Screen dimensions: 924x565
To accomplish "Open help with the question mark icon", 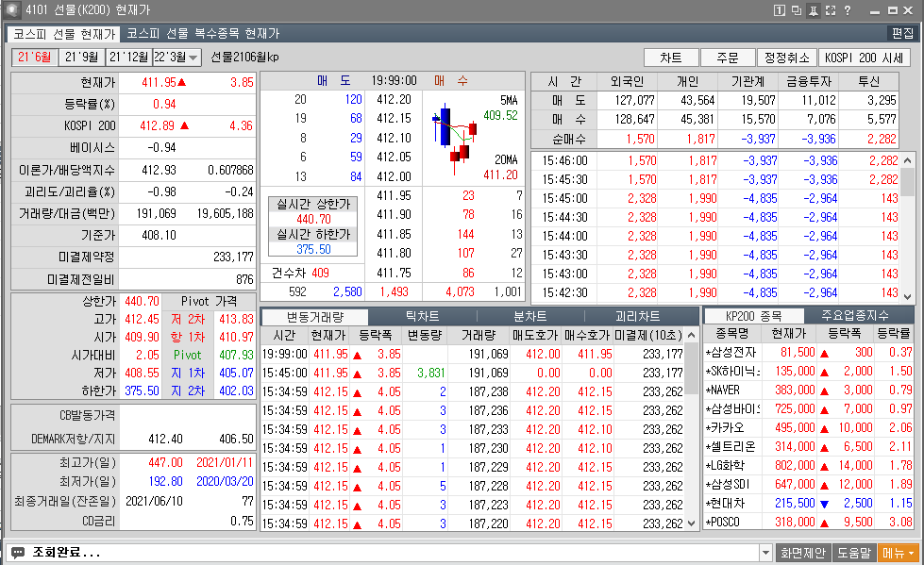I will coord(847,10).
